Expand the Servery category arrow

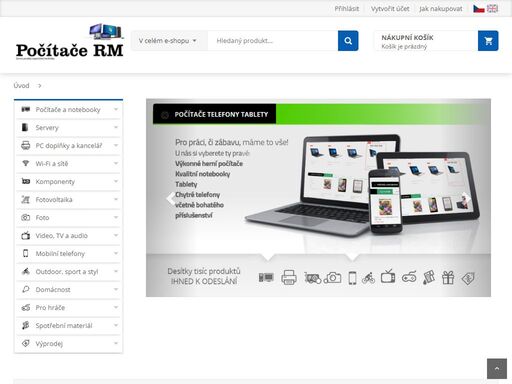(116, 127)
